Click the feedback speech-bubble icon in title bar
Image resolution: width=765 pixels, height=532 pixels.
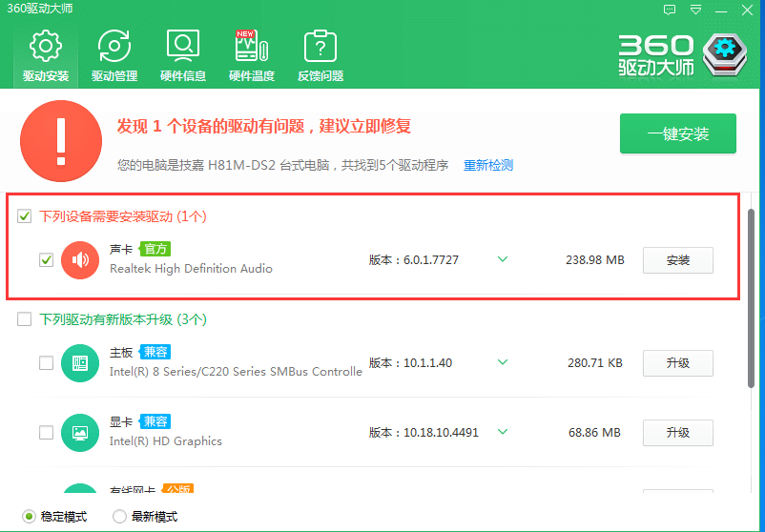pos(670,10)
